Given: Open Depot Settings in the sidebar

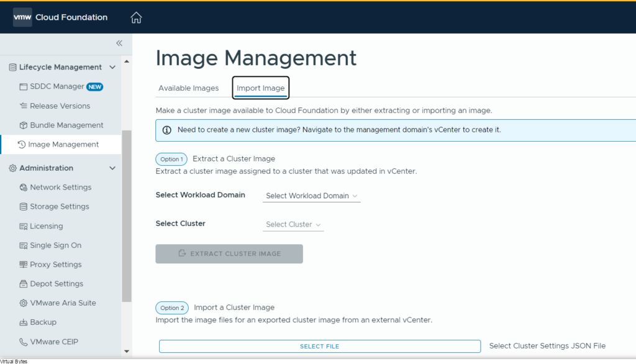Looking at the screenshot, I should tap(56, 284).
